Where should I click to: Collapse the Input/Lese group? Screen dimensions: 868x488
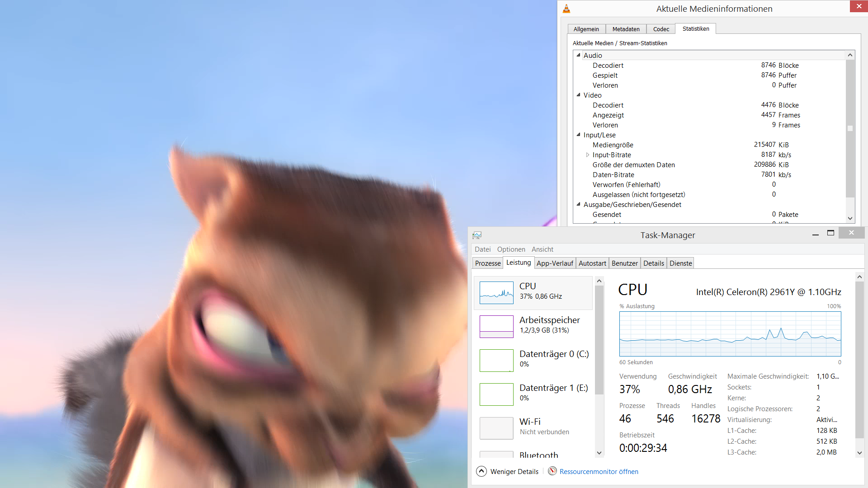pyautogui.click(x=578, y=135)
